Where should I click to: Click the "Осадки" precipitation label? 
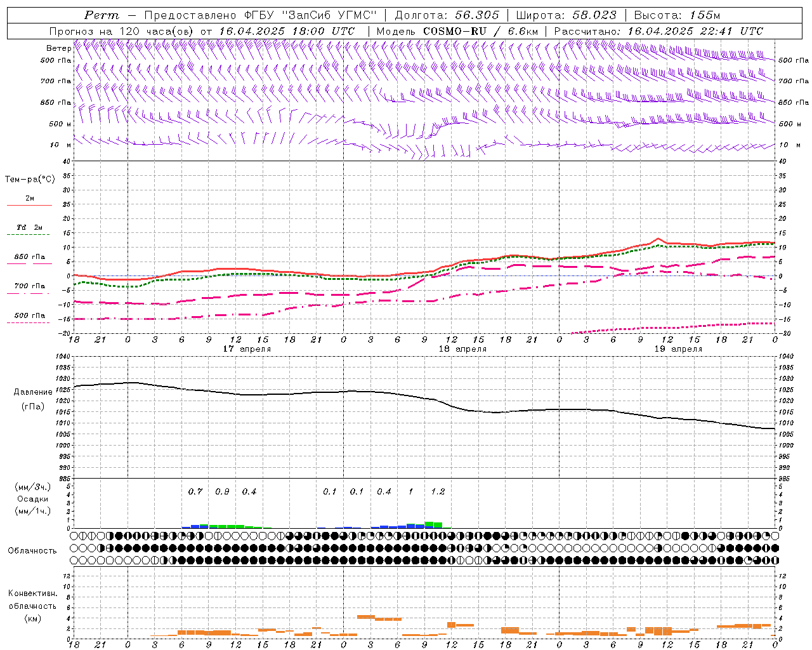(33, 499)
